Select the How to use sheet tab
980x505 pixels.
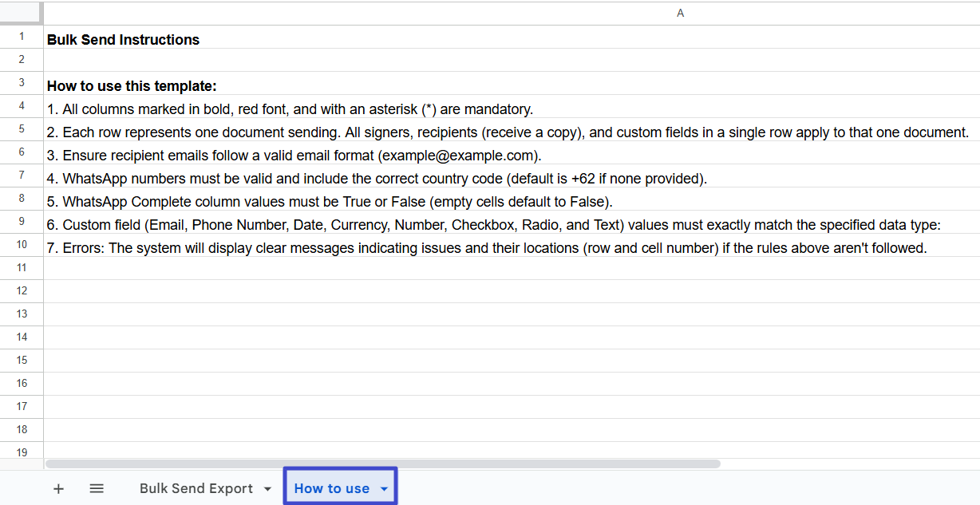331,488
